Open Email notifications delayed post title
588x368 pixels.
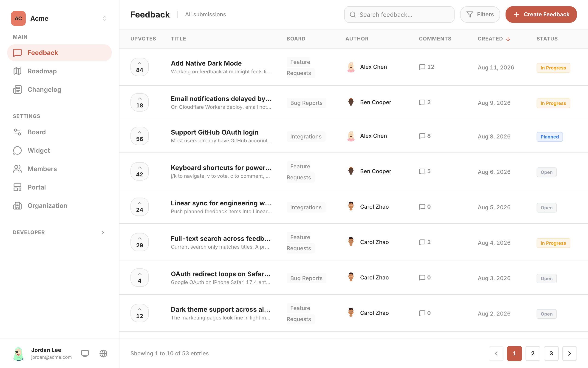coord(221,99)
